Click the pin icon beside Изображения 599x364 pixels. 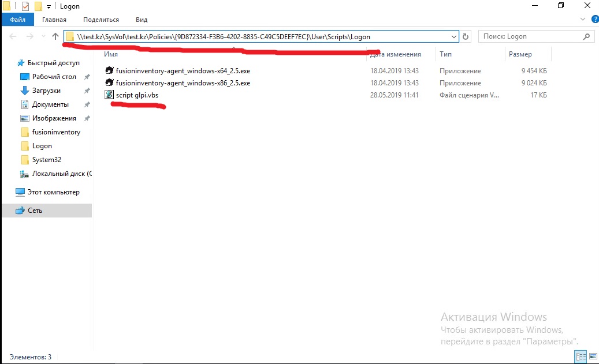pyautogui.click(x=87, y=118)
